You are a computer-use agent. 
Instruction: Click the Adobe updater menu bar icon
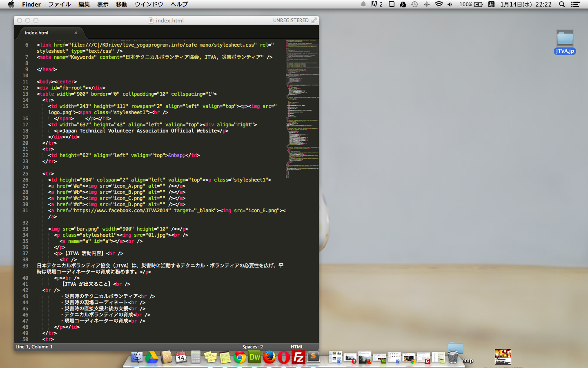pyautogui.click(x=377, y=4)
